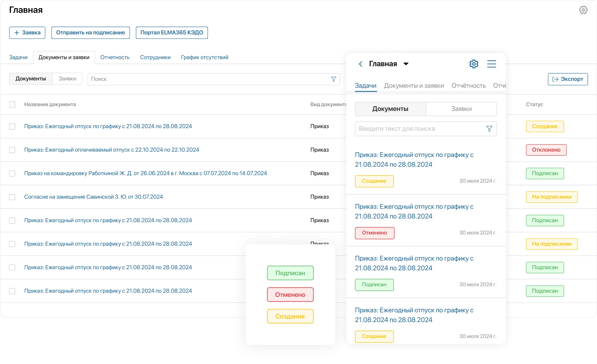Toggle the select-all checkbox in table header

tap(12, 104)
